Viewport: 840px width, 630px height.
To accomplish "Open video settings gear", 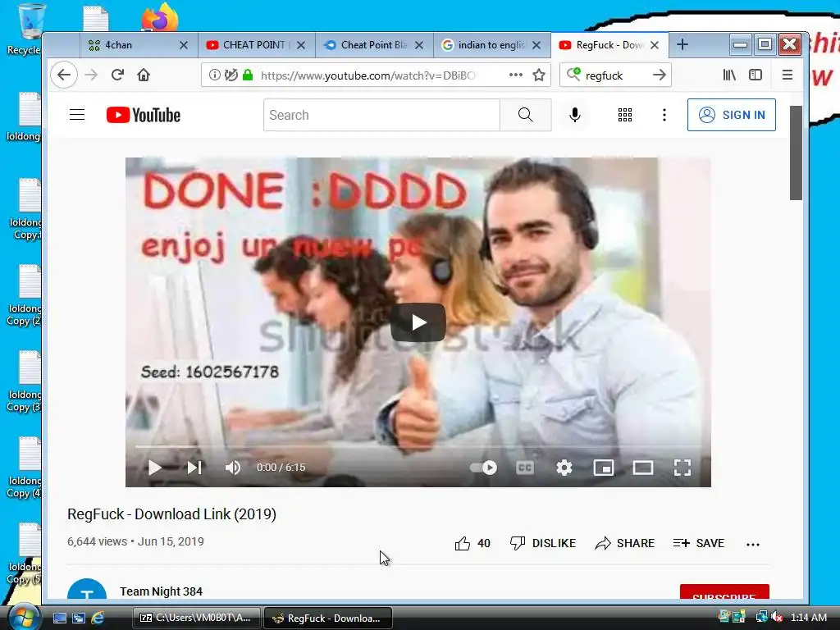I will [564, 468].
